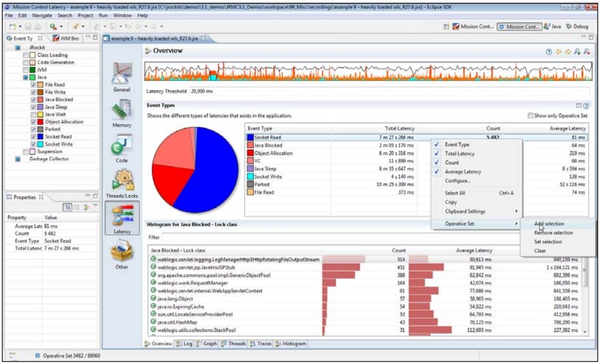Open the rocket icon dropdown arrow
Screen dimensions: 600x364
(83, 27)
